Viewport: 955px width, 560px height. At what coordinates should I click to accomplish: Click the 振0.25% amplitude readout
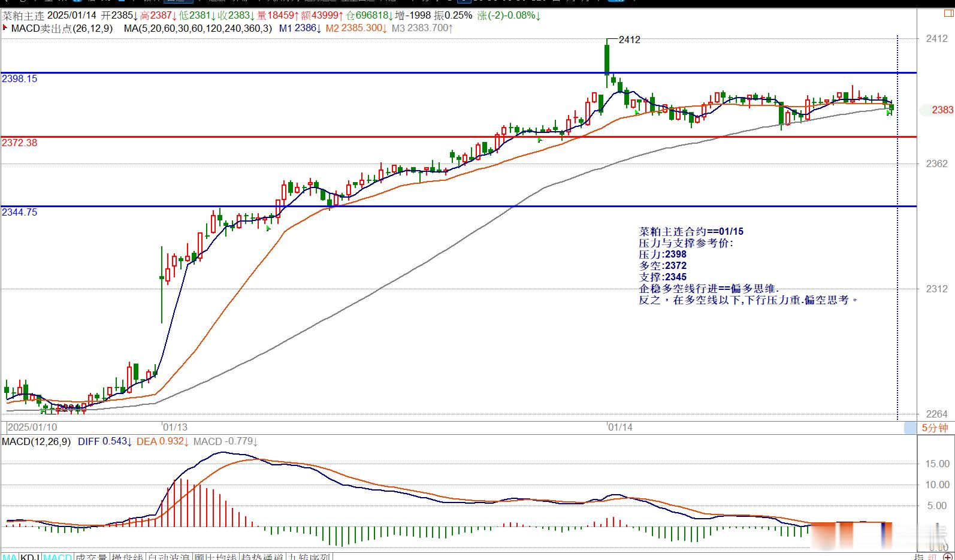[x=453, y=16]
